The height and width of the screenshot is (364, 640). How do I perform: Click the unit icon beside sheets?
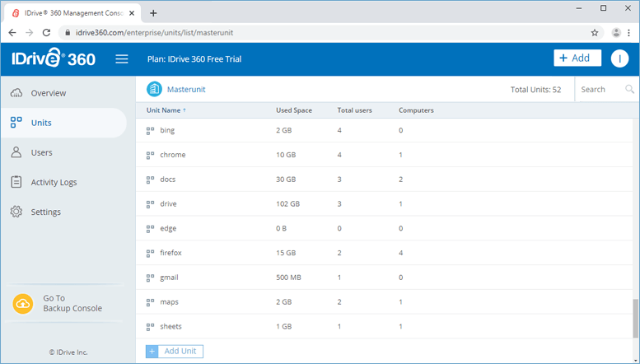pos(150,326)
